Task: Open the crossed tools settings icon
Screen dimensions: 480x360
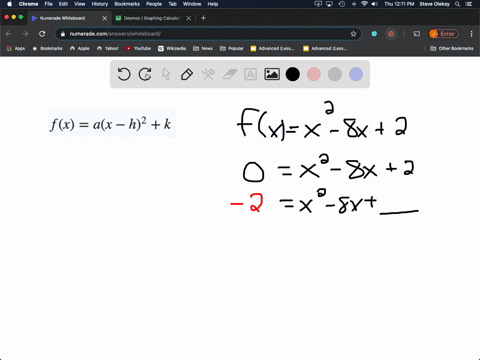Action: (208, 74)
